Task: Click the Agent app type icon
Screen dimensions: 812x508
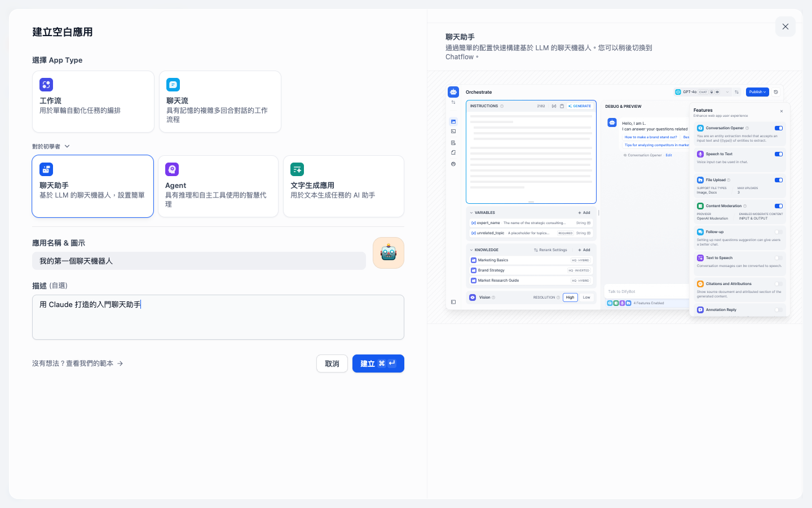Action: tap(172, 169)
